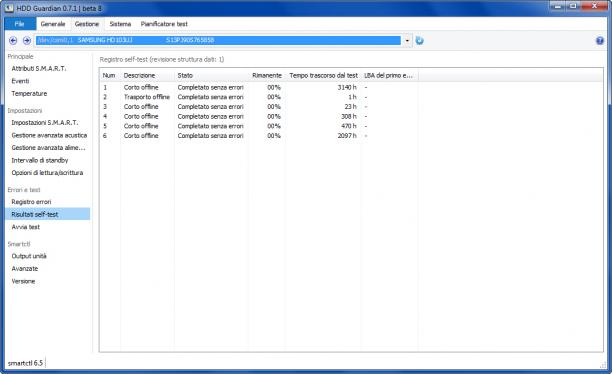This screenshot has height=374, width=612.
Task: Click Avvia test in the sidebar
Action: 26,227
